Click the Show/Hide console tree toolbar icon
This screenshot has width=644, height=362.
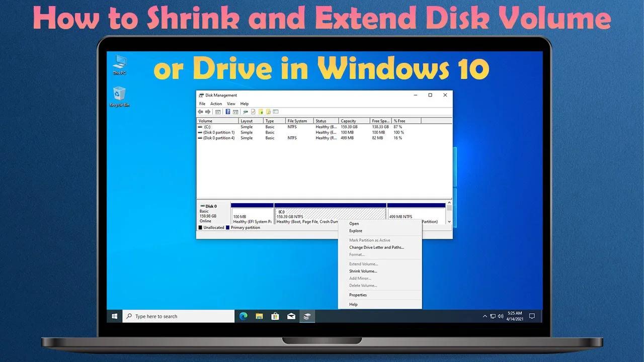218,112
